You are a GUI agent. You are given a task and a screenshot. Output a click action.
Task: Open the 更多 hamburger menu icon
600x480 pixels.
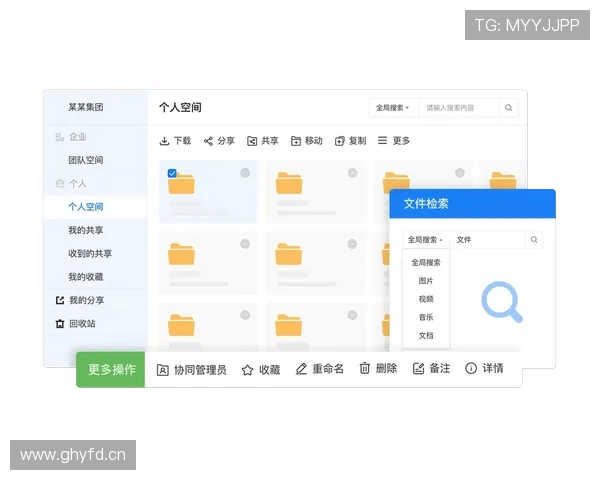(x=382, y=140)
